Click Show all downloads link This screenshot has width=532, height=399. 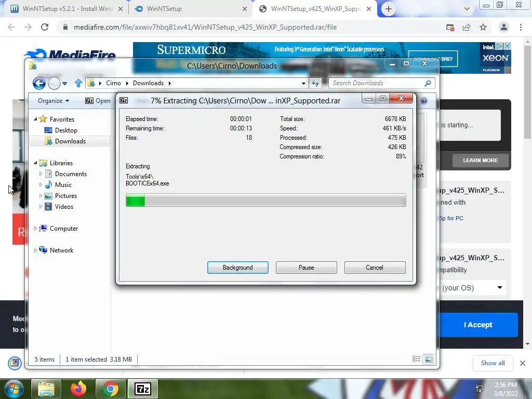[493, 363]
